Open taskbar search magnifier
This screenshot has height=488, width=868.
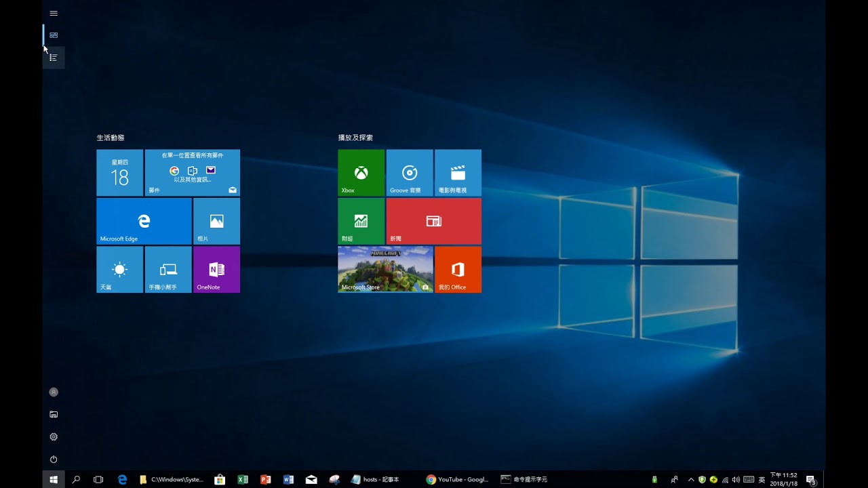tap(76, 479)
